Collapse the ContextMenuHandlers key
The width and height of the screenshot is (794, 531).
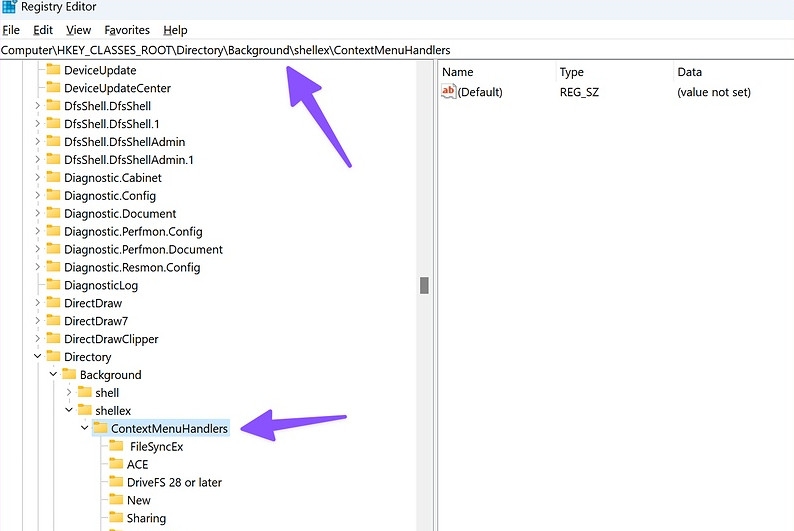pos(85,428)
